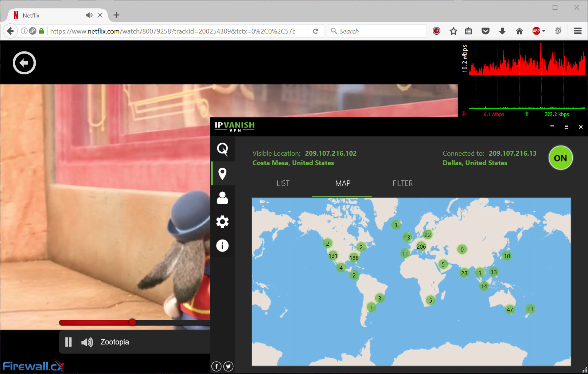Open the IPVanish account user icon
588x374 pixels.
coord(222,198)
